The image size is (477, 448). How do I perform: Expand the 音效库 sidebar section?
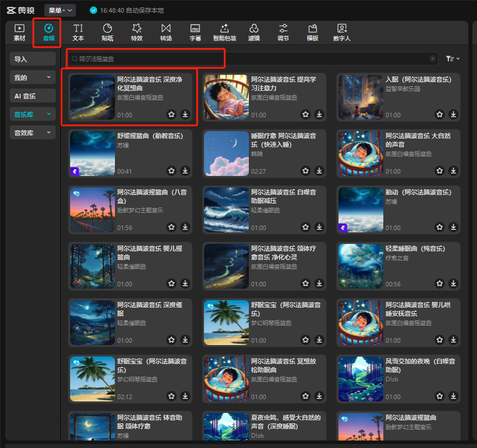click(33, 133)
